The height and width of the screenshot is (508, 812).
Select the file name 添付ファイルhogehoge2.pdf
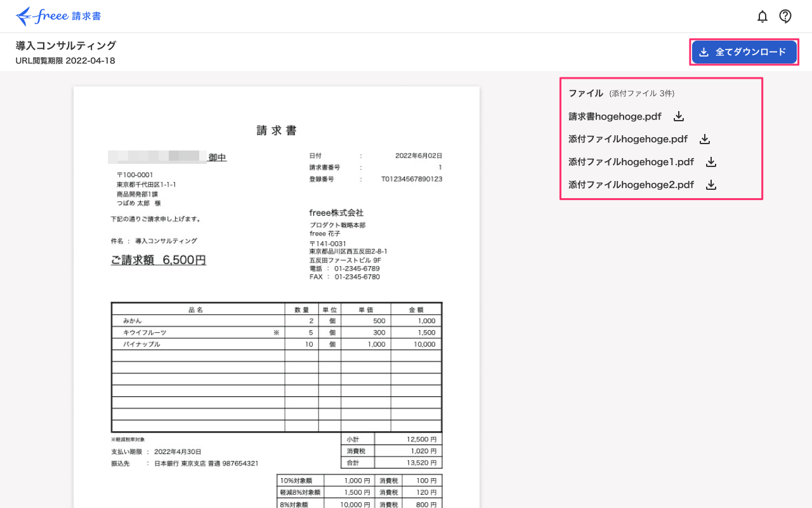(x=631, y=185)
